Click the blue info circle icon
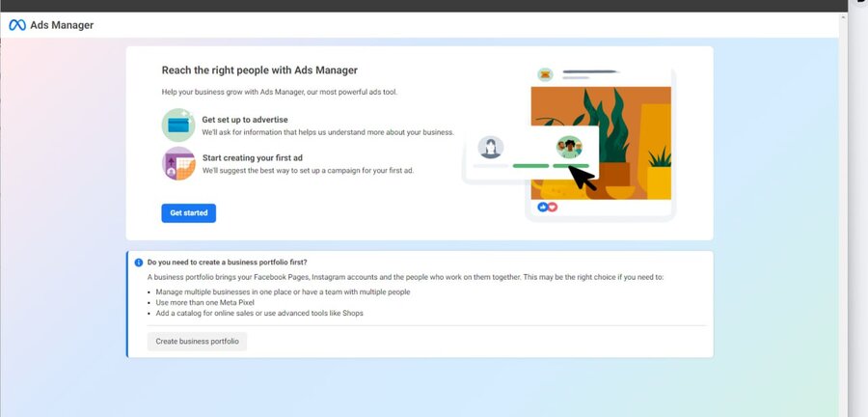Viewport: 868px width, 417px height. click(x=139, y=262)
